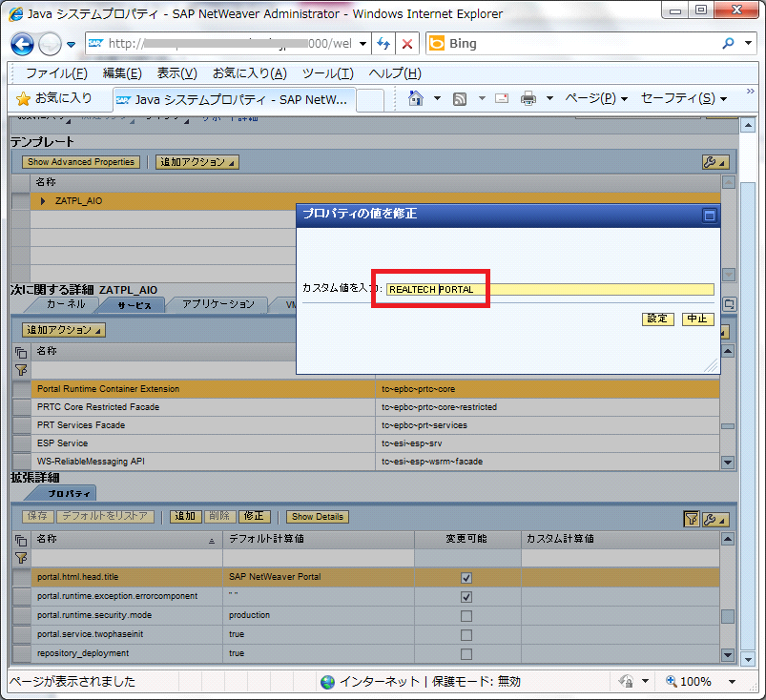The width and height of the screenshot is (766, 700).
Task: Open the セーフティ(S) dropdown menu
Action: (x=683, y=98)
